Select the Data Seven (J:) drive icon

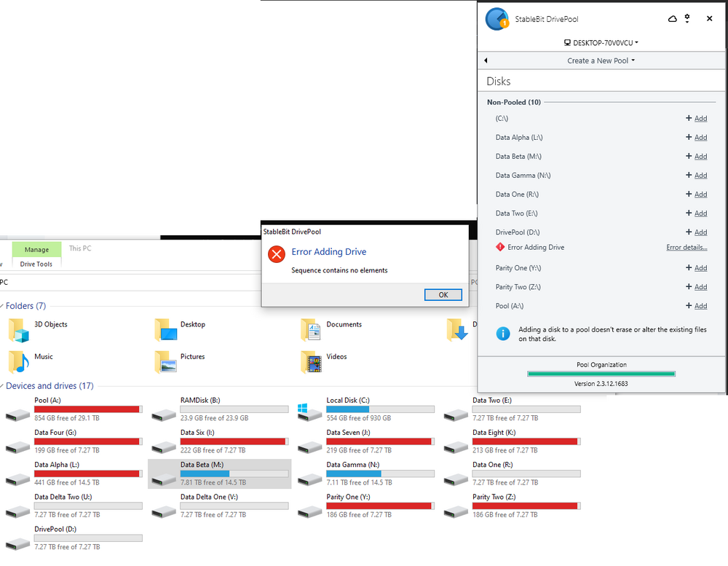[x=309, y=447]
